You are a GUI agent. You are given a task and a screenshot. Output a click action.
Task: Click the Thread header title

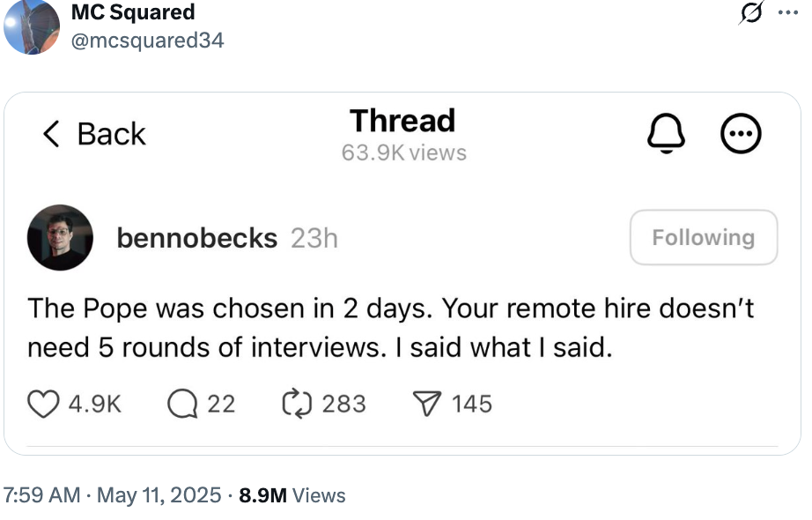click(x=402, y=121)
